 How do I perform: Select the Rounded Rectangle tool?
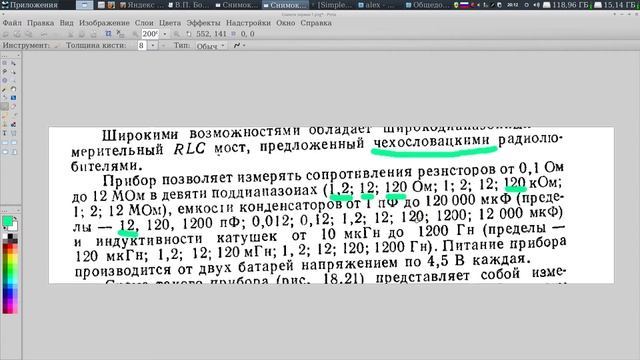pos(13,143)
